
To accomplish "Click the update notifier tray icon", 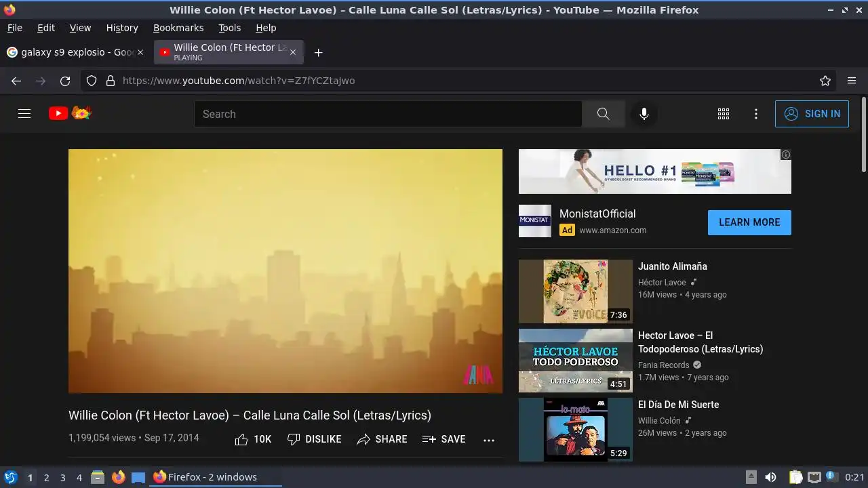I will point(831,477).
